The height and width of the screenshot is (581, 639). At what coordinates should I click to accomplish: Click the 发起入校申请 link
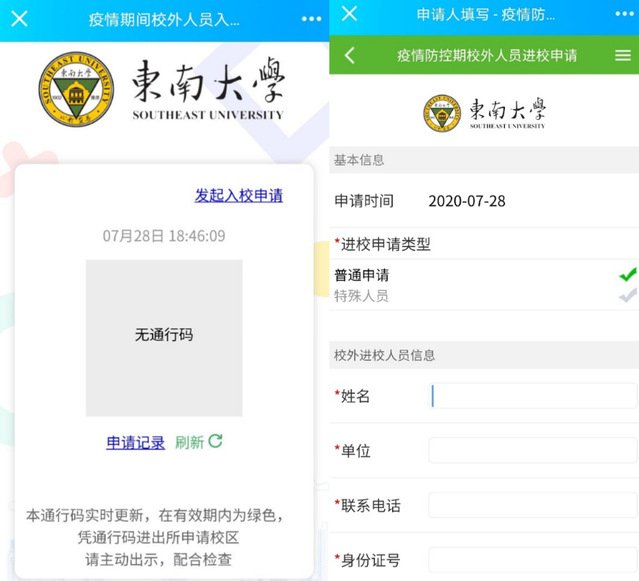(239, 196)
